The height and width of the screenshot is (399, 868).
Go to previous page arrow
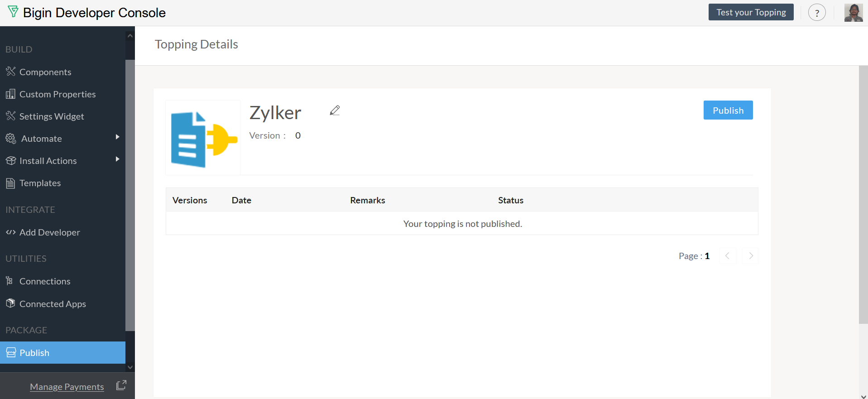728,256
